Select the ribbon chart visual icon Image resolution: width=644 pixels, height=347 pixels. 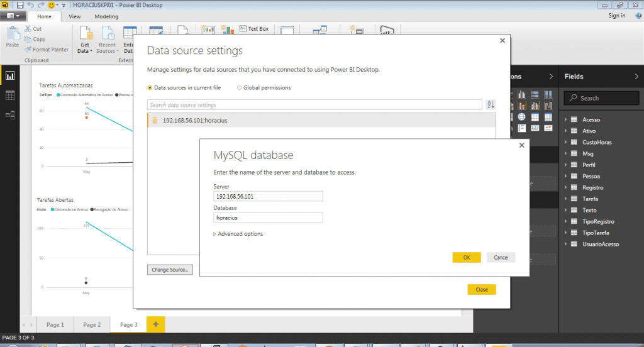click(x=548, y=106)
